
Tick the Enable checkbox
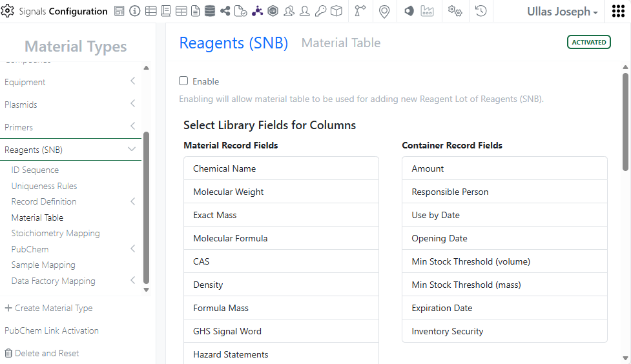(183, 81)
